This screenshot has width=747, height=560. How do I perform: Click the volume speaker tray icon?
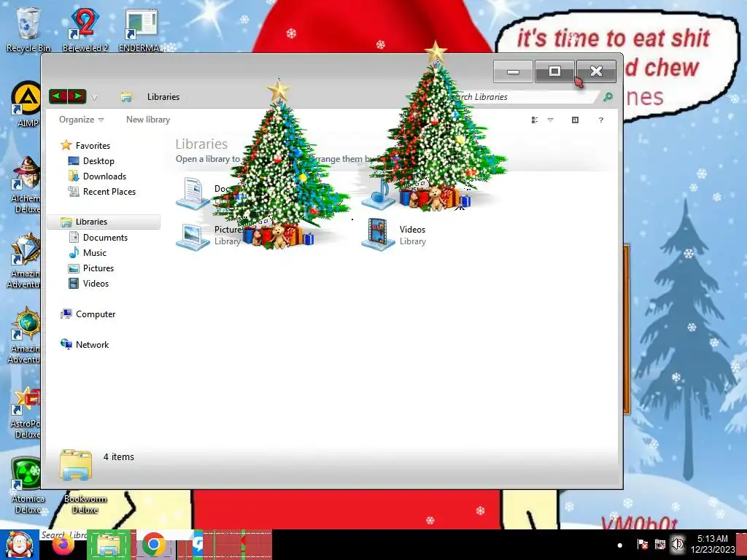point(678,544)
